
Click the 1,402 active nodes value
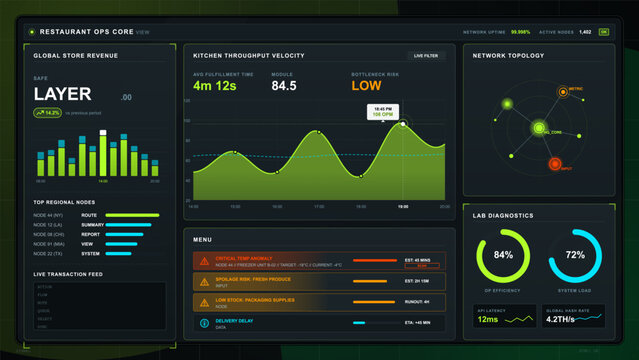(x=585, y=32)
